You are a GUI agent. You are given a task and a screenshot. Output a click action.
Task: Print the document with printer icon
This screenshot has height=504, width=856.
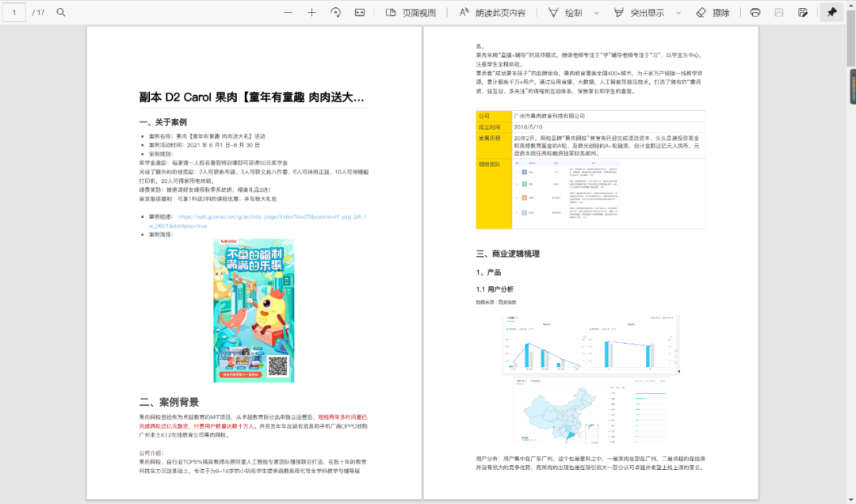pos(755,12)
